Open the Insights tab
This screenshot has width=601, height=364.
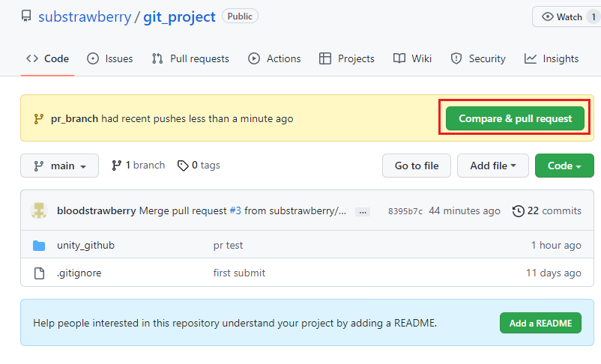[x=552, y=58]
